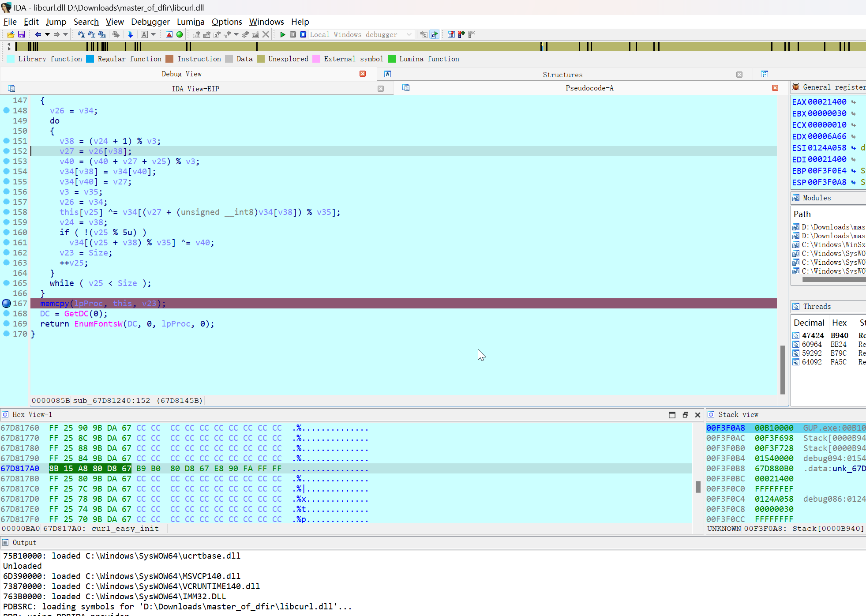The width and height of the screenshot is (866, 616).
Task: Click the pseudocode vertical scrollbar thumb
Action: pyautogui.click(x=783, y=370)
